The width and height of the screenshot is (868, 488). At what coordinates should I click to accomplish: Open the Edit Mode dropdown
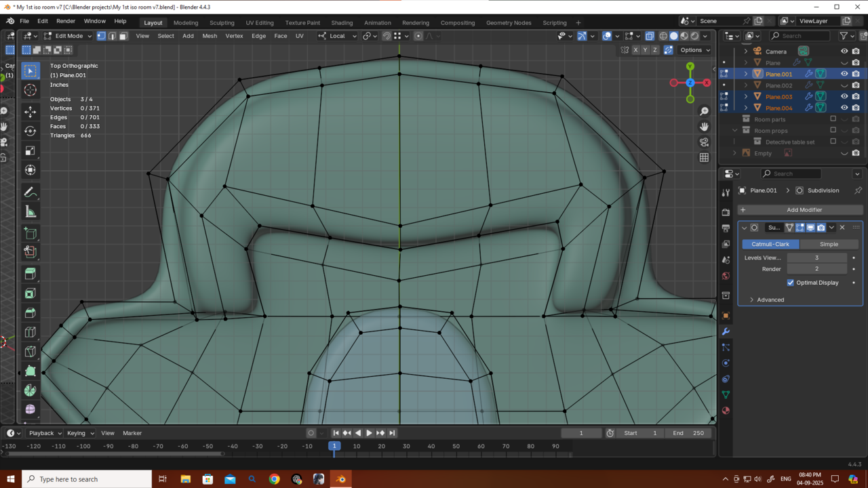point(68,36)
